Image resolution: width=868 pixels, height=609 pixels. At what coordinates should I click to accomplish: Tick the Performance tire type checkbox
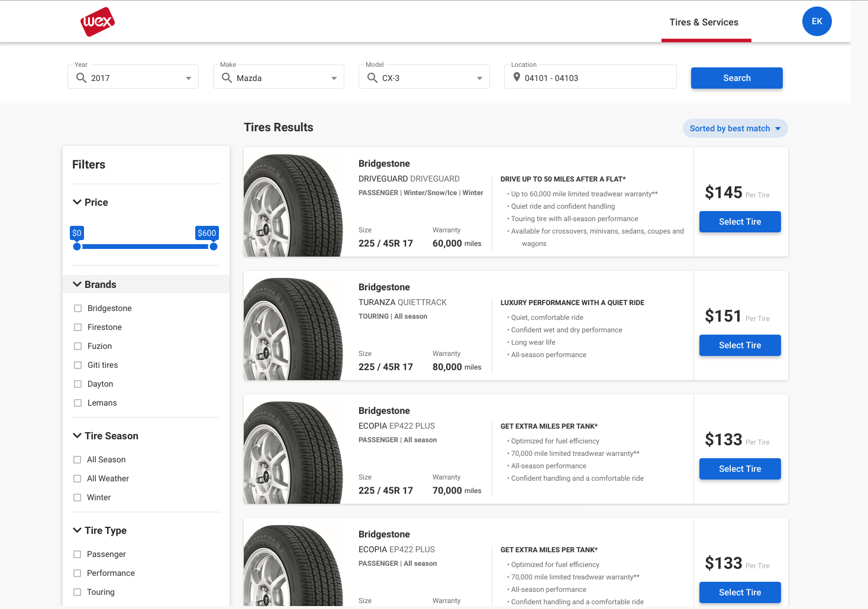(x=77, y=573)
